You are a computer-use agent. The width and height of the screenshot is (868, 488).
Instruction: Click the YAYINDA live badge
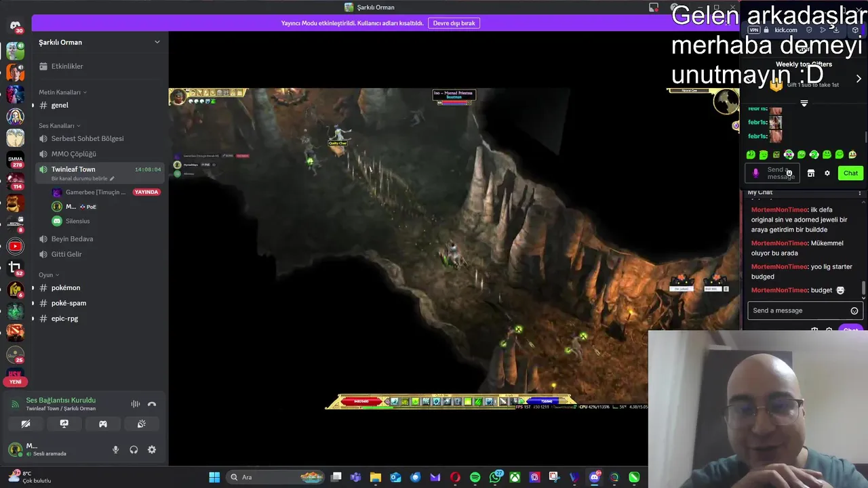(x=146, y=192)
